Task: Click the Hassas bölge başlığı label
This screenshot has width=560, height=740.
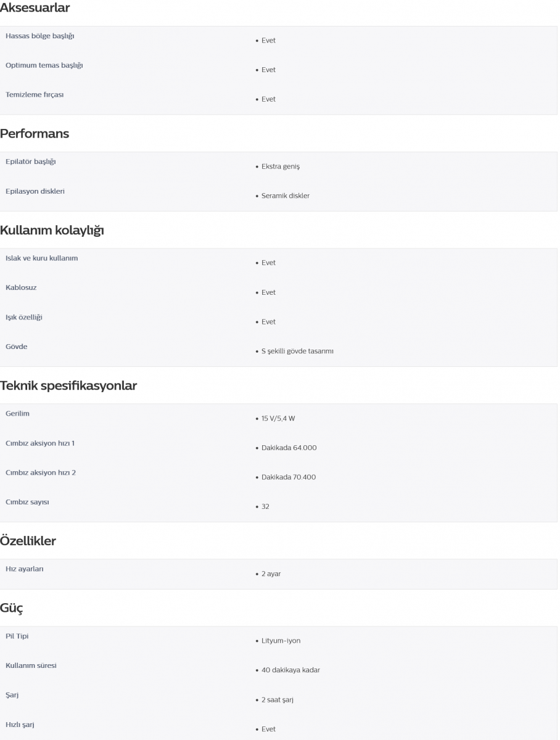Action: point(40,36)
